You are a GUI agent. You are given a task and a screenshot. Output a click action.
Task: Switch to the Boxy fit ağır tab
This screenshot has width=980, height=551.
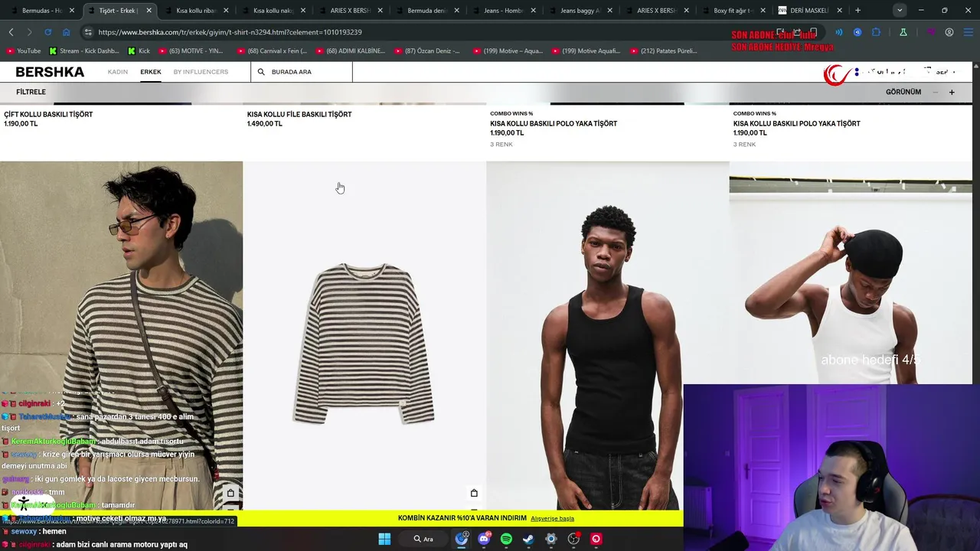(733, 11)
